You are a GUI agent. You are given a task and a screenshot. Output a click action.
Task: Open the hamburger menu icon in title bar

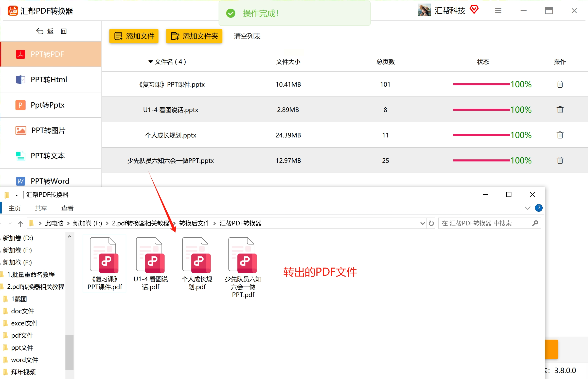pos(498,11)
